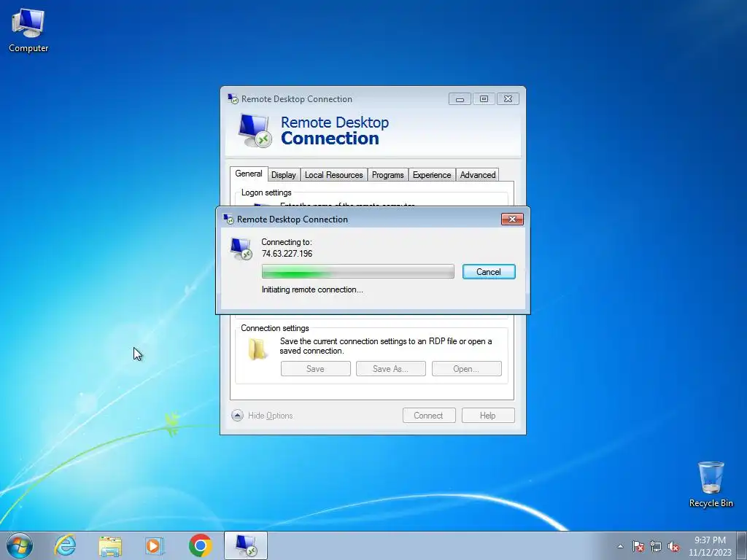The height and width of the screenshot is (560, 747).
Task: Click the 'Initiating remote connection...' status text
Action: (x=312, y=289)
